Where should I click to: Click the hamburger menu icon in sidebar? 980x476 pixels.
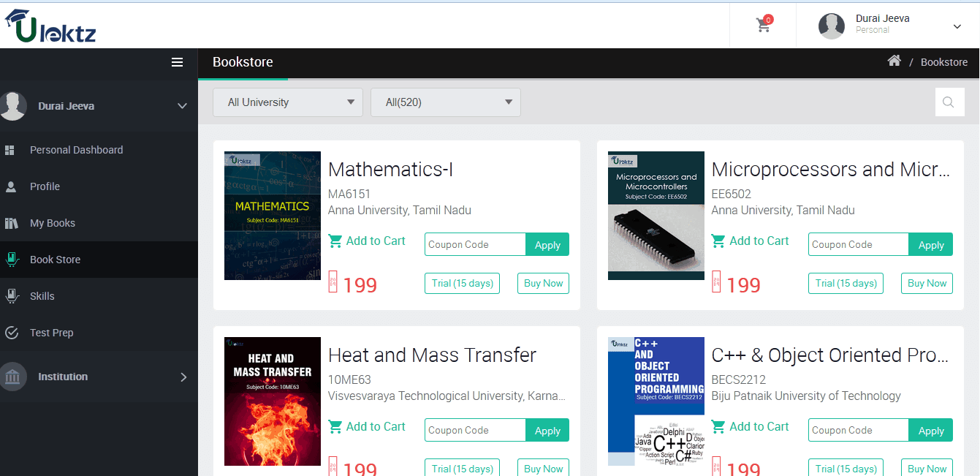[177, 62]
